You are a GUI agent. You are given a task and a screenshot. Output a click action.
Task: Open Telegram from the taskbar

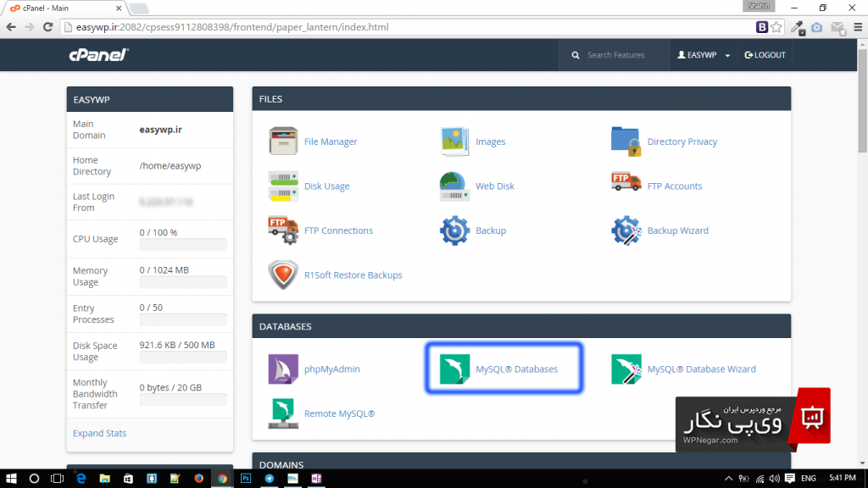click(270, 479)
